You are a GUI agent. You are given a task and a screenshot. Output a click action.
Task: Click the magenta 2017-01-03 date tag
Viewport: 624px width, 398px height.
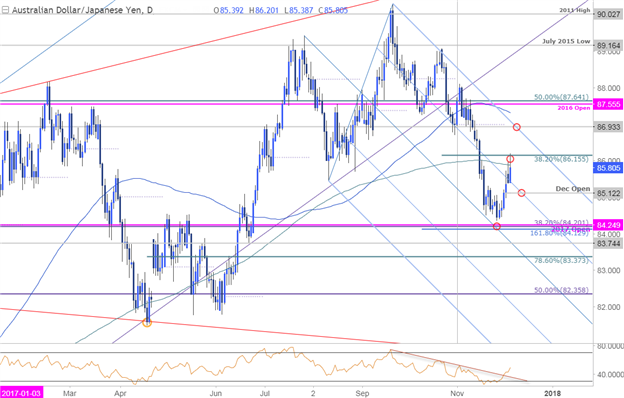21,393
